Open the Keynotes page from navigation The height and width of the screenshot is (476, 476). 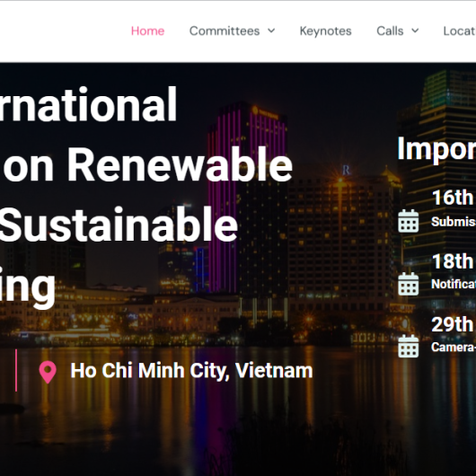(x=325, y=31)
